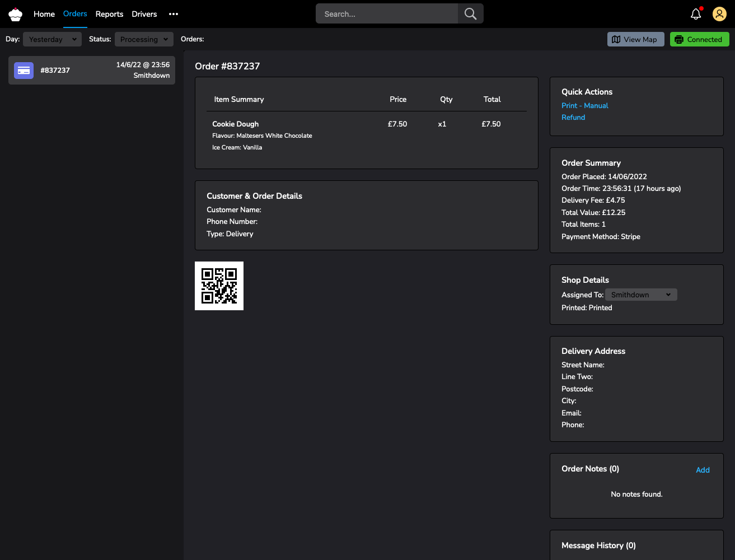Click the Quick Actions heading
This screenshot has width=735, height=560.
(x=587, y=92)
